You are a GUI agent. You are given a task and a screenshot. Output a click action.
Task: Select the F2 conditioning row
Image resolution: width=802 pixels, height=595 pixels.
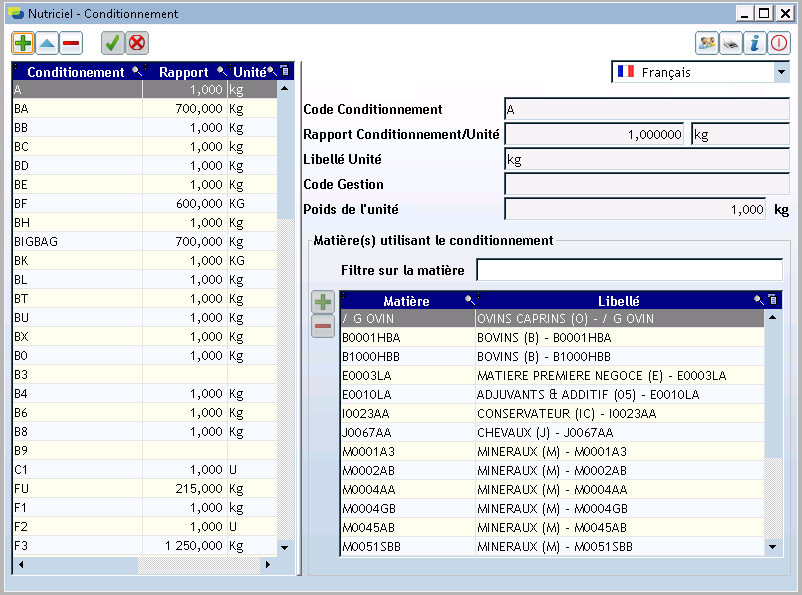(x=145, y=526)
